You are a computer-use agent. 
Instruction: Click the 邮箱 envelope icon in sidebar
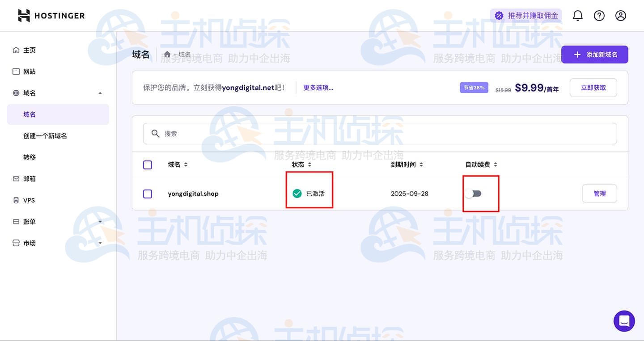16,179
